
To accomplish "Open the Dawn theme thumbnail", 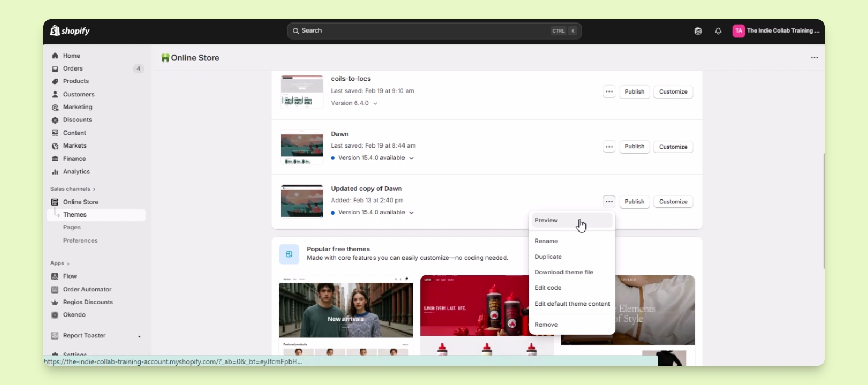I will point(302,147).
